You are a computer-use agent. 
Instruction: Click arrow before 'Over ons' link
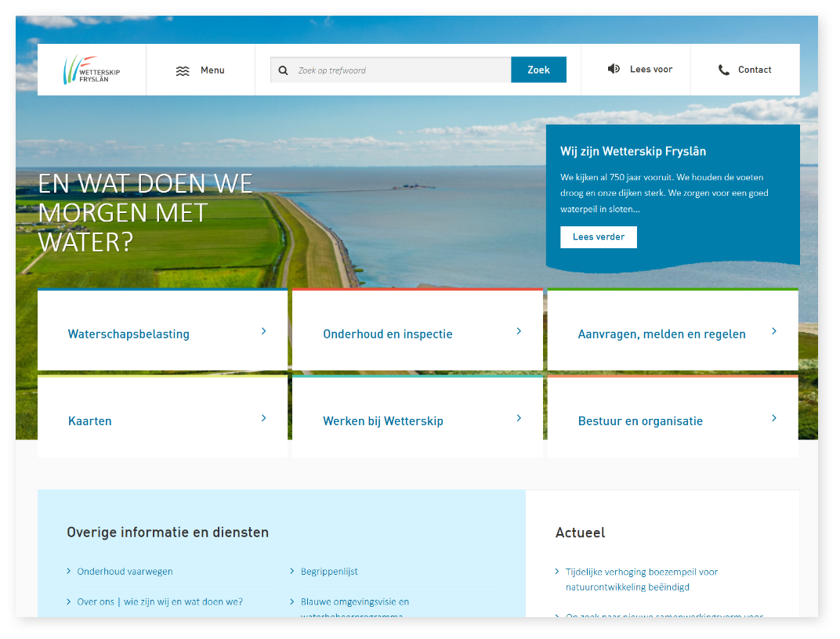tap(69, 601)
